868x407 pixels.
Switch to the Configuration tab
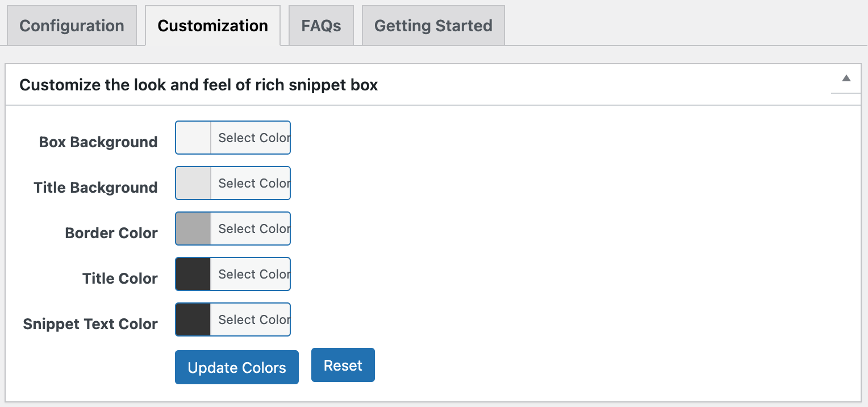[72, 26]
